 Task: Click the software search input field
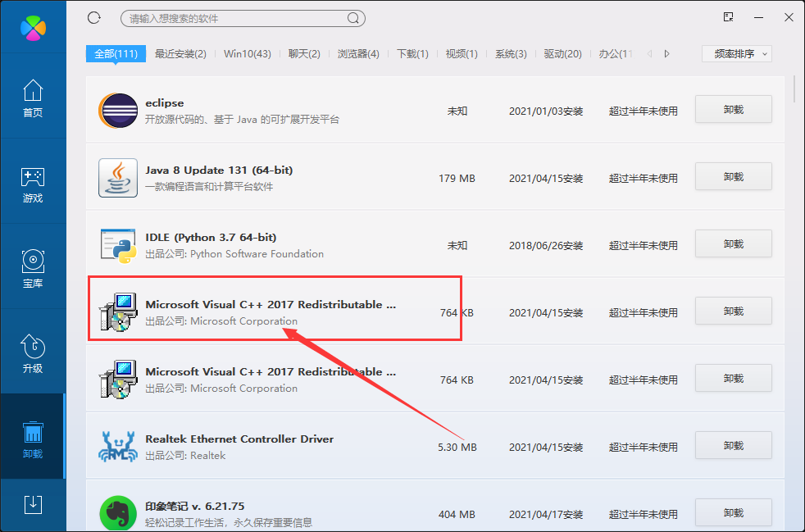click(x=242, y=17)
